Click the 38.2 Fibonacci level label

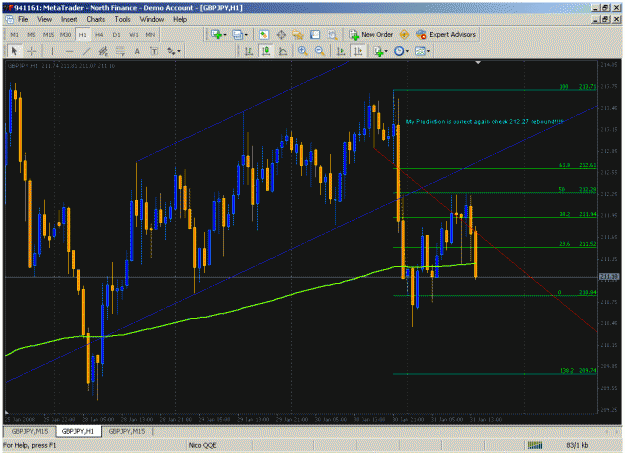click(x=564, y=214)
